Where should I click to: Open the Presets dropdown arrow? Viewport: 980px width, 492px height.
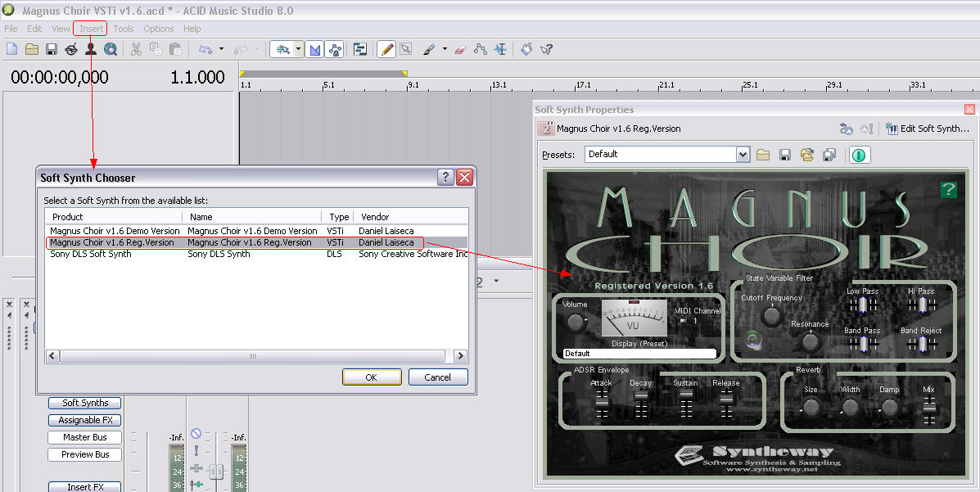coord(743,155)
